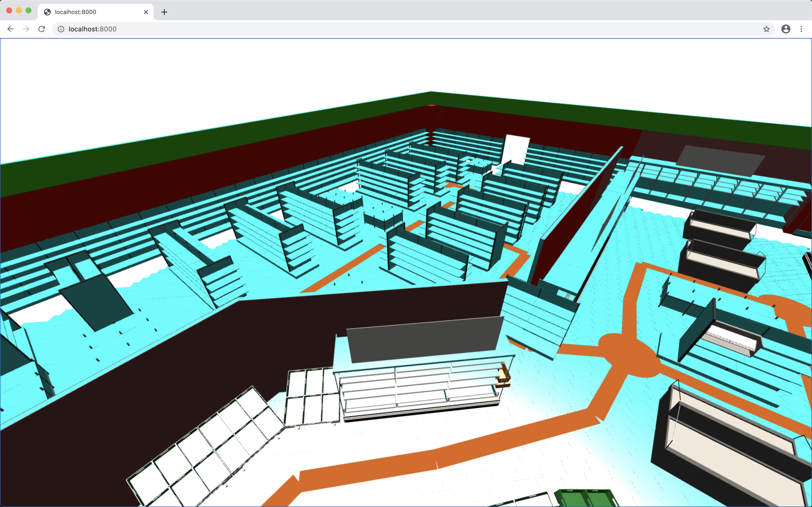Open a new tab with plus button
812x507 pixels.
(164, 12)
